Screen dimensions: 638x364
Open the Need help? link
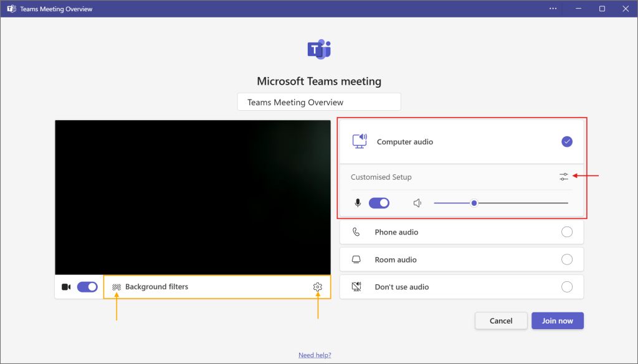315,355
